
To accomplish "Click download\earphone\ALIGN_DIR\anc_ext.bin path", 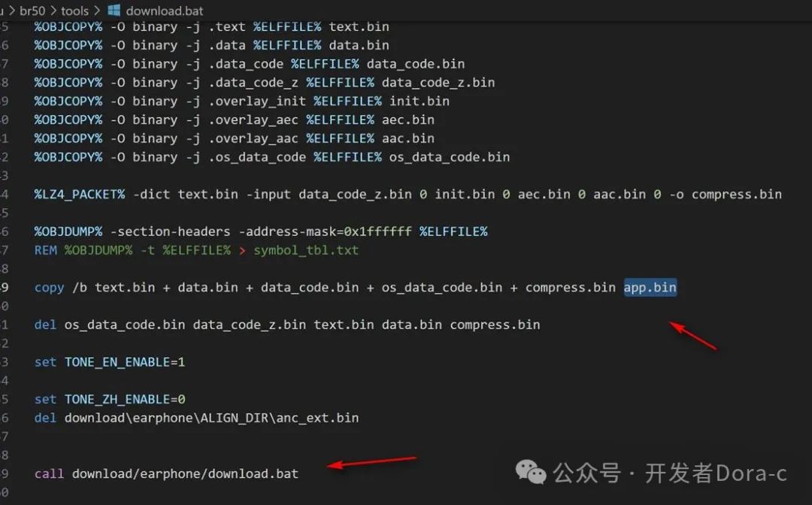I will coord(211,418).
